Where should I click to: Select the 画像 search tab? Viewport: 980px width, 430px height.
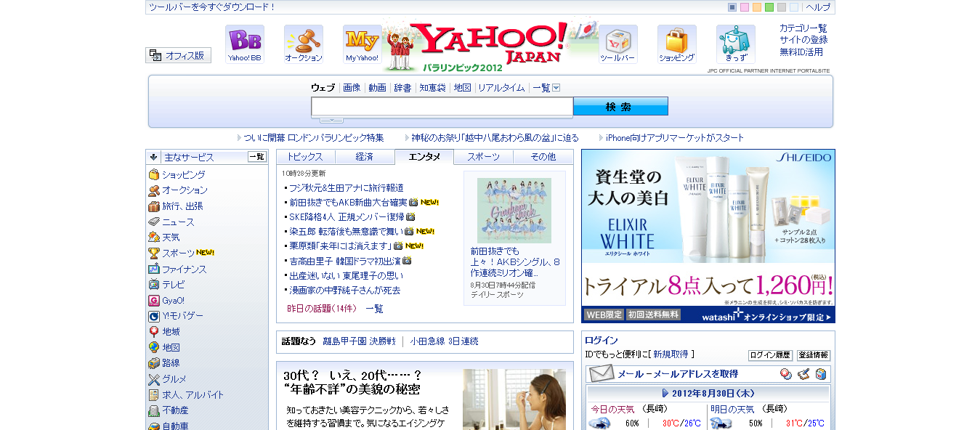(x=352, y=88)
